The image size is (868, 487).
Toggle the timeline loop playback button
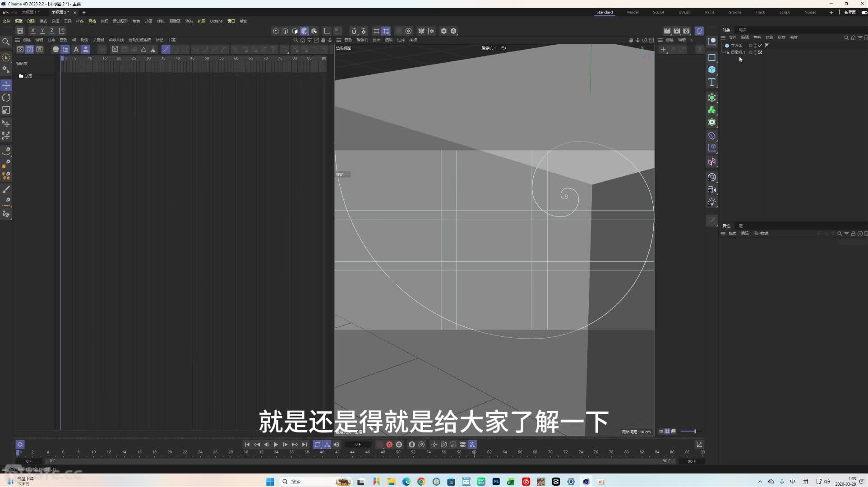point(317,445)
